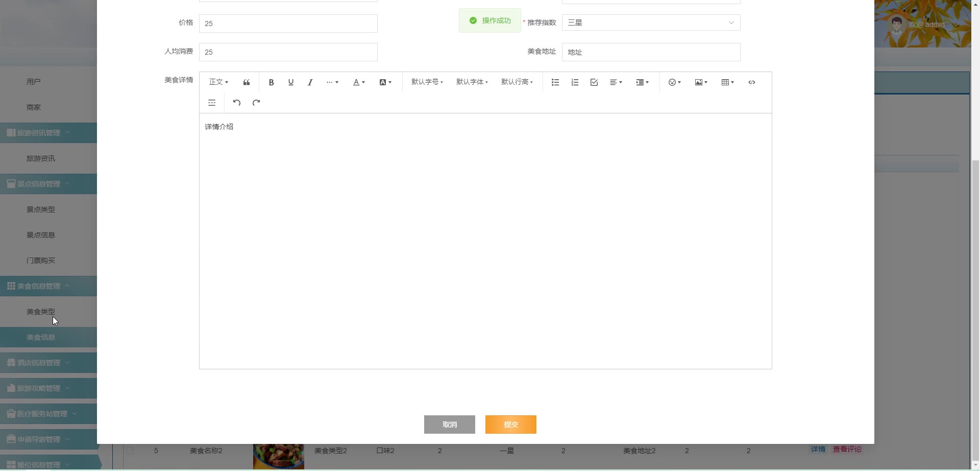This screenshot has height=471, width=980.
Task: Insert a code block
Action: pos(752,82)
